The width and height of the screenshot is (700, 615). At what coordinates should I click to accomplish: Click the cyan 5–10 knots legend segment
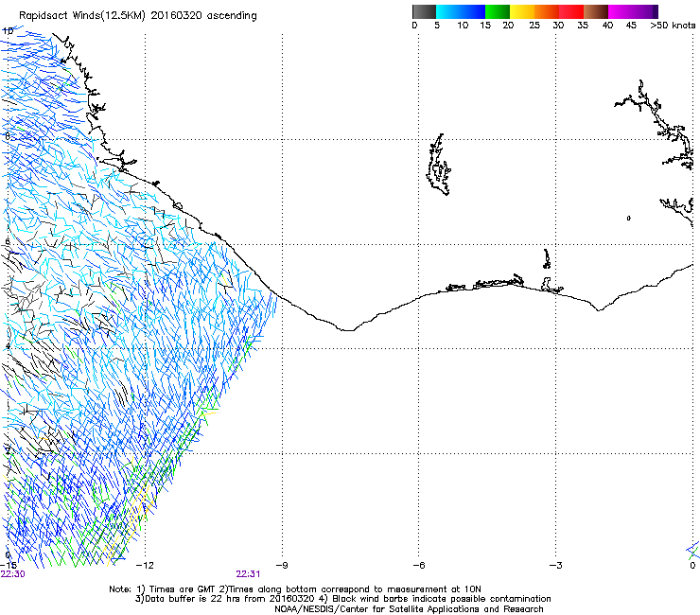click(x=448, y=11)
